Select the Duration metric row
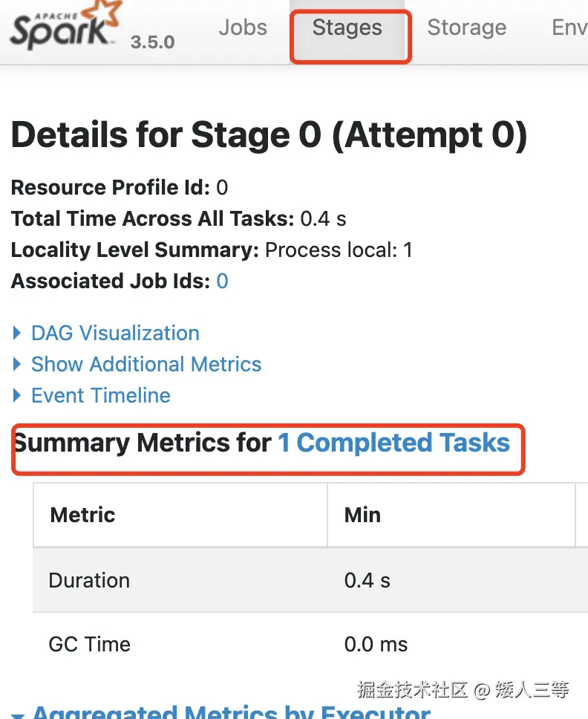Image resolution: width=588 pixels, height=719 pixels. point(89,580)
